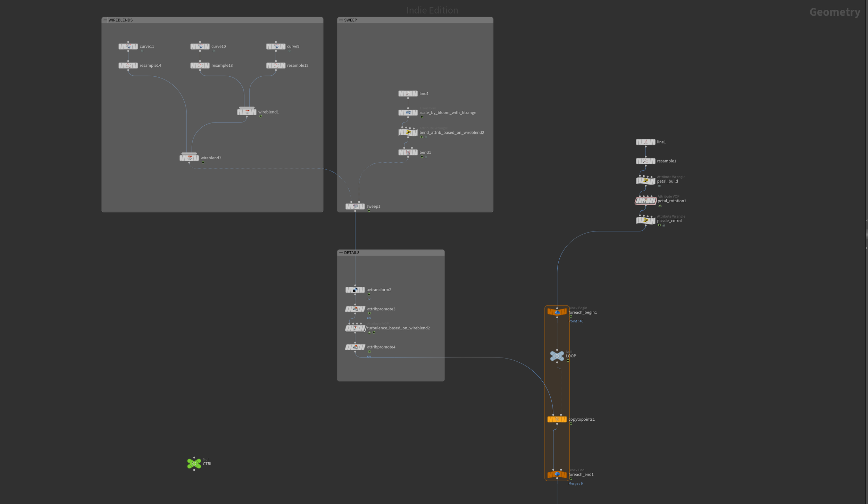The height and width of the screenshot is (504, 868).
Task: Select the foreach_begin1 block begin node
Action: [x=557, y=312]
